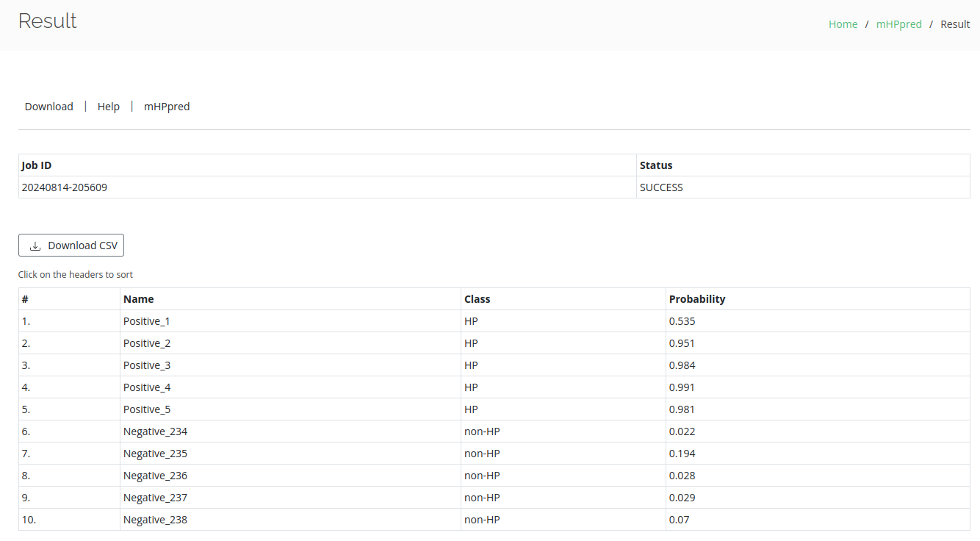The image size is (980, 541).
Task: Open the Help menu item
Action: tap(108, 107)
